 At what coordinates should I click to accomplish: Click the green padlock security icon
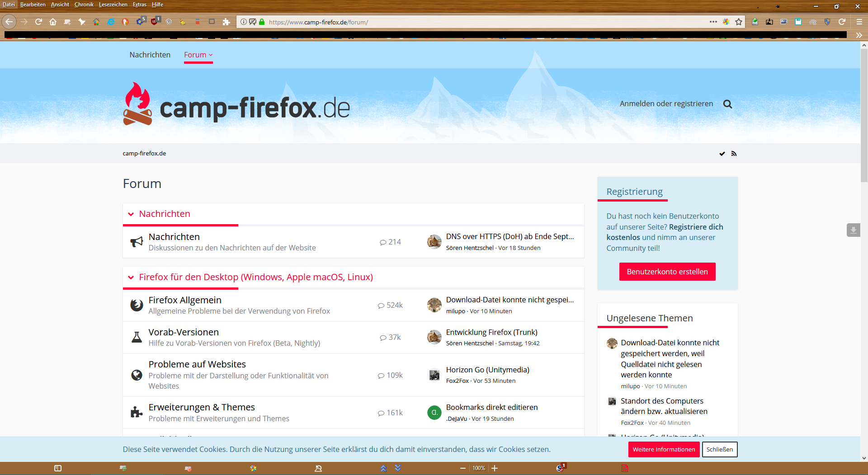point(262,22)
